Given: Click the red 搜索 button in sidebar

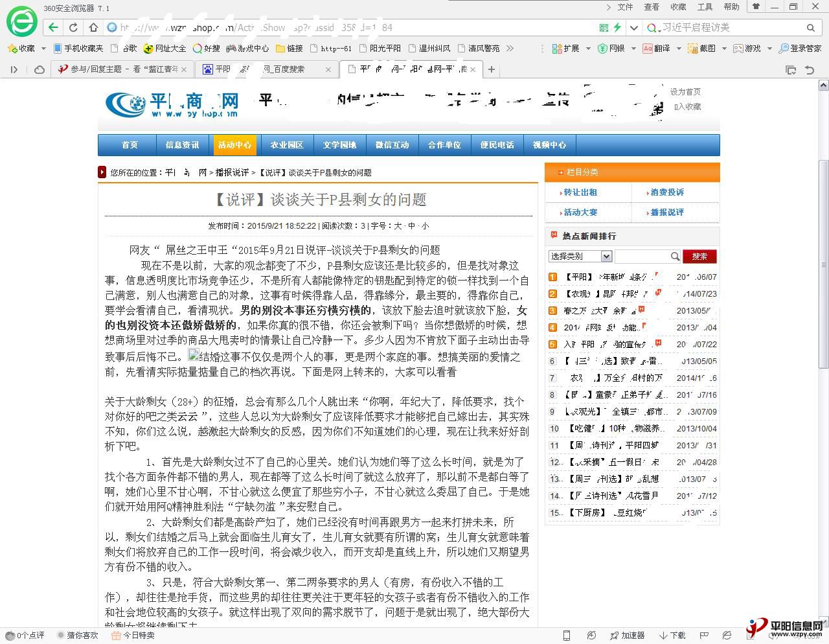Looking at the screenshot, I should (699, 257).
